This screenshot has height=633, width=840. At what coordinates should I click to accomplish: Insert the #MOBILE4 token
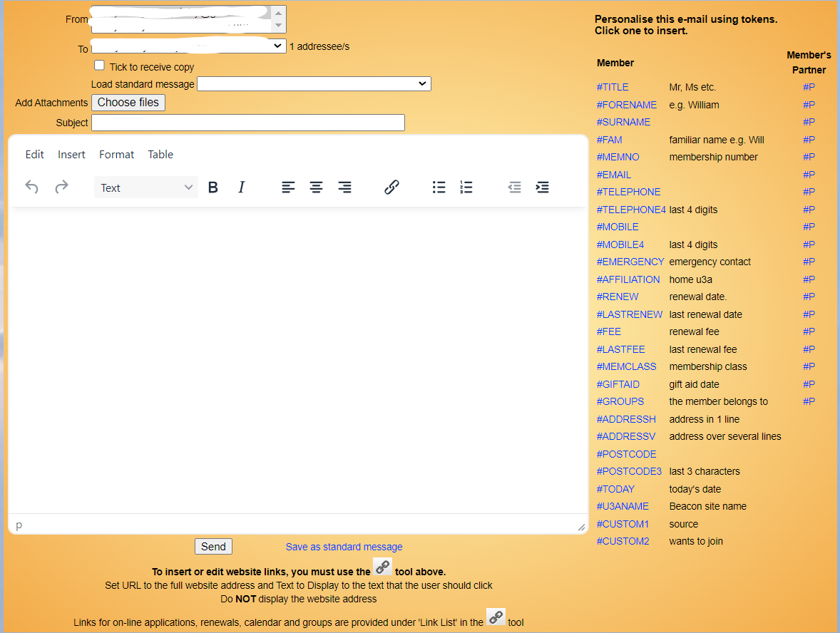tap(620, 245)
